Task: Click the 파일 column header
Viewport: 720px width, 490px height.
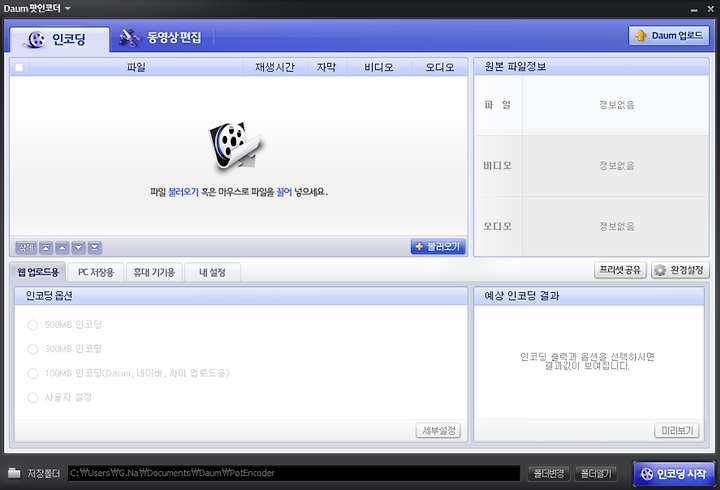Action: pyautogui.click(x=136, y=68)
